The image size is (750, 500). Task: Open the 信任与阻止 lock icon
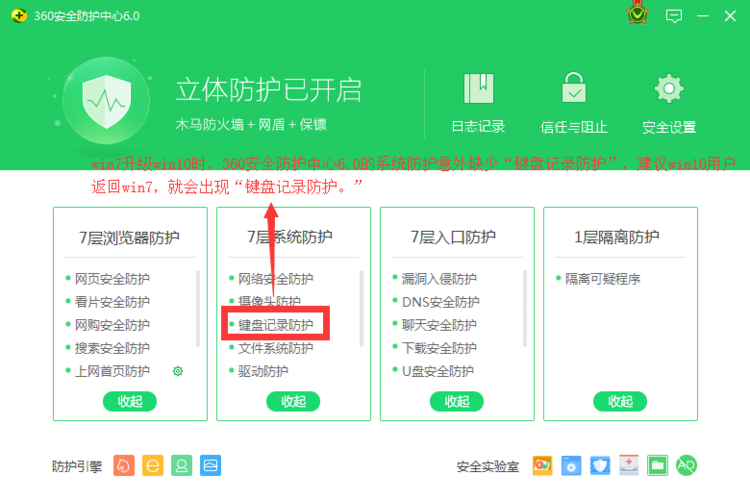click(574, 88)
